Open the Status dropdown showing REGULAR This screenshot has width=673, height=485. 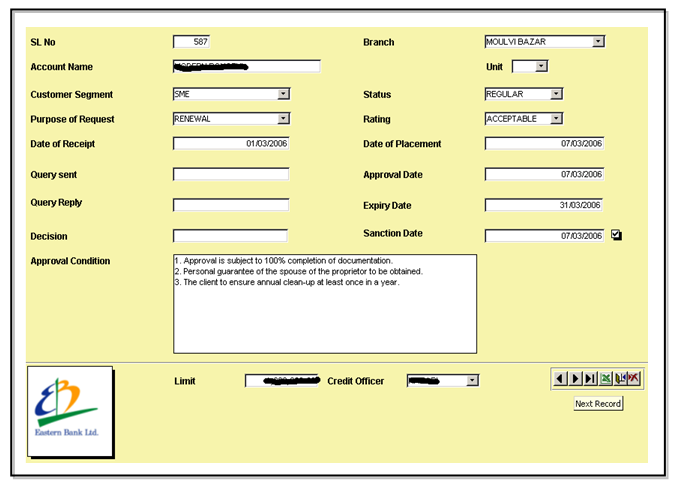[556, 94]
